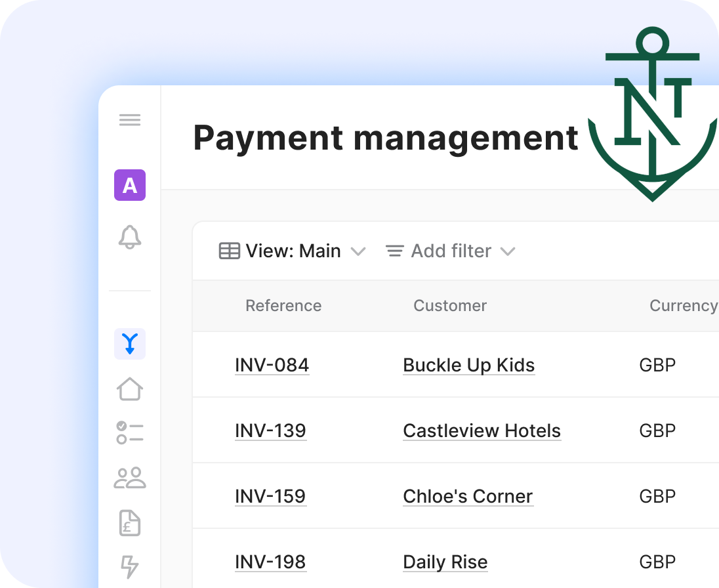The image size is (719, 588).
Task: Sort by Reference column header
Action: pyautogui.click(x=283, y=306)
